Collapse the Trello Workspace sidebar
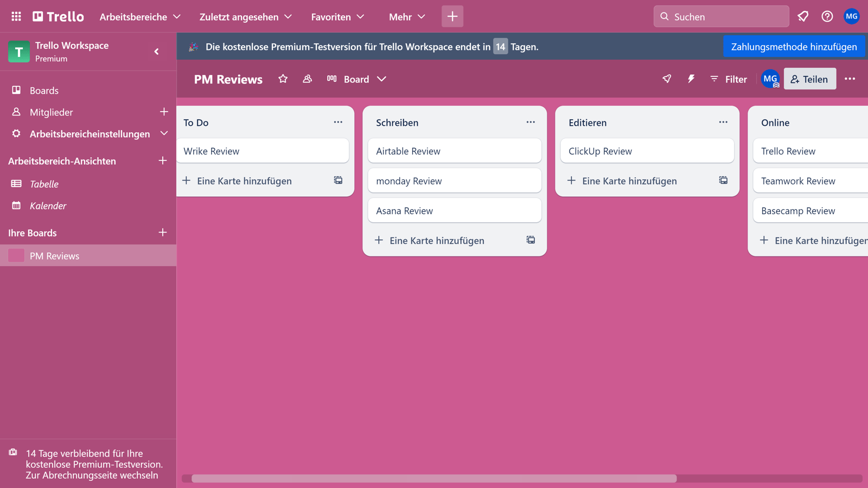The width and height of the screenshot is (868, 488). click(x=157, y=52)
